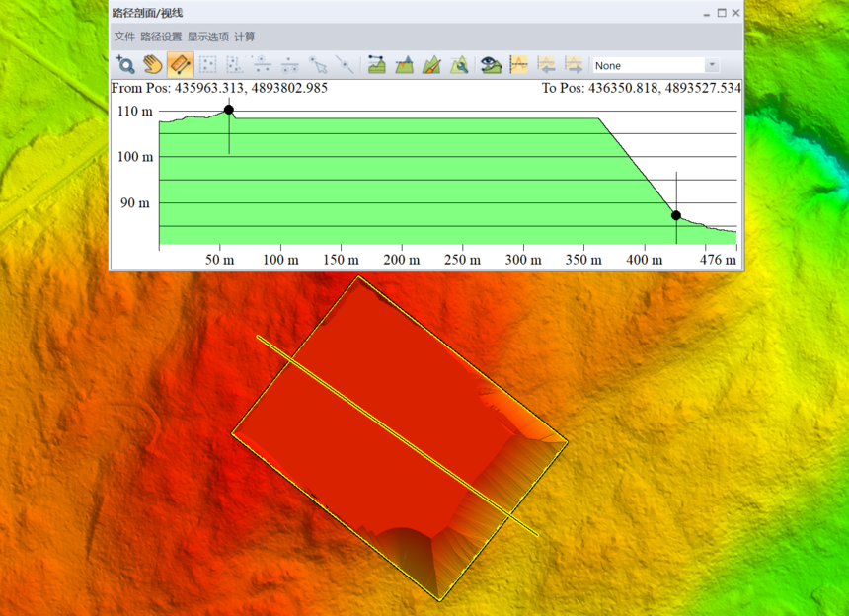Click the profile marker dot on the slope bottom
The height and width of the screenshot is (616, 849).
pyautogui.click(x=676, y=215)
